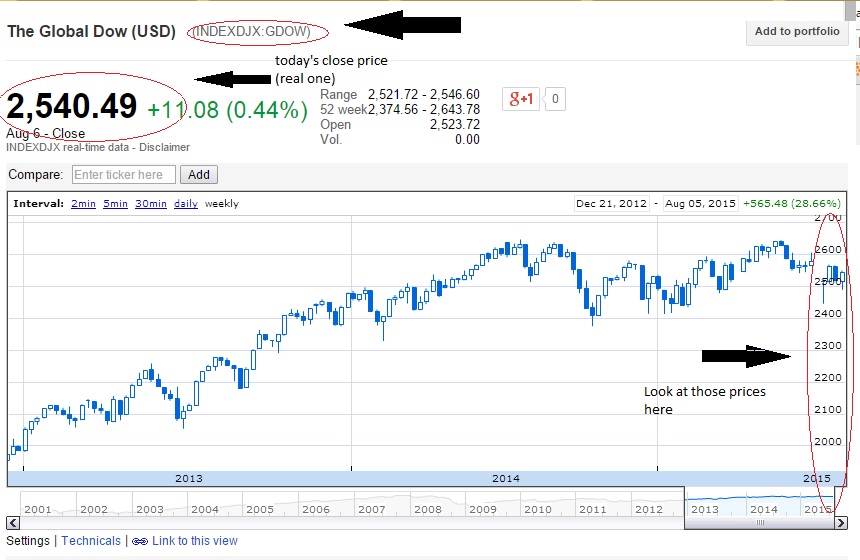
Task: Switch chart interval to 5min
Action: tap(115, 204)
